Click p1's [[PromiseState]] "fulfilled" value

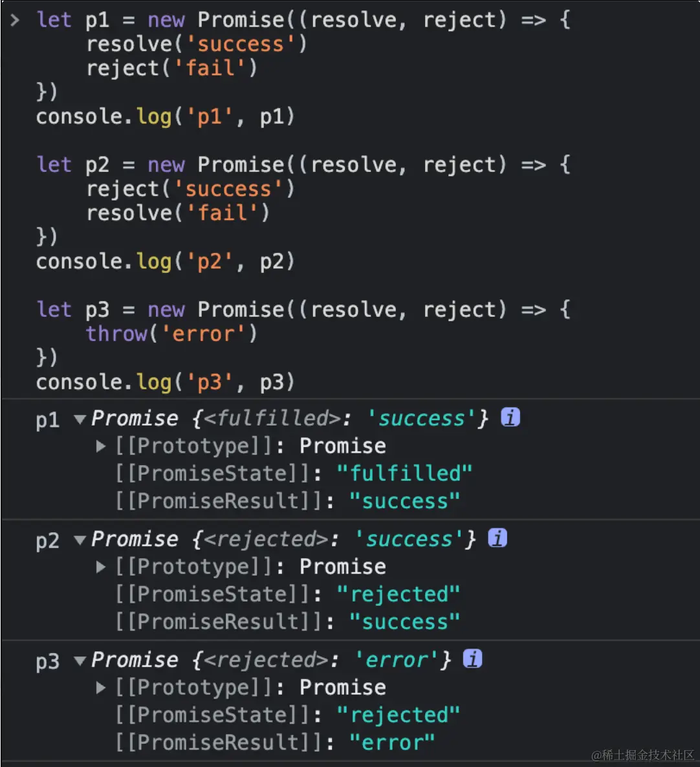(x=404, y=473)
